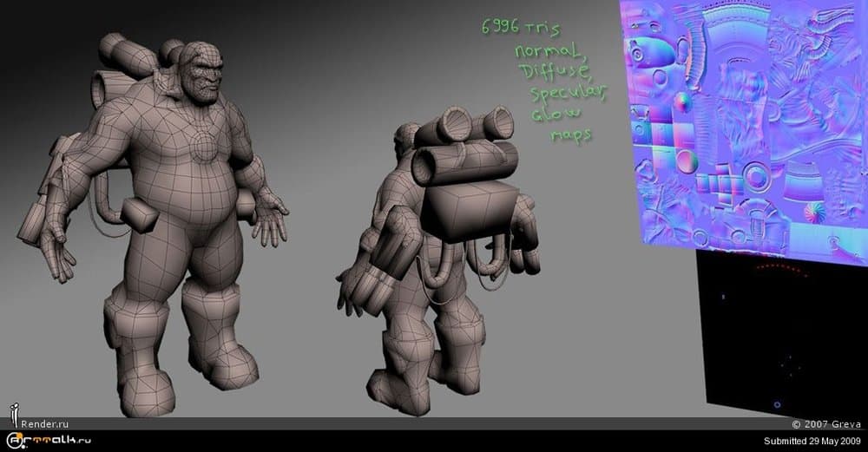
Task: Click the Render.ru "i" logo icon
Action: pos(13,416)
